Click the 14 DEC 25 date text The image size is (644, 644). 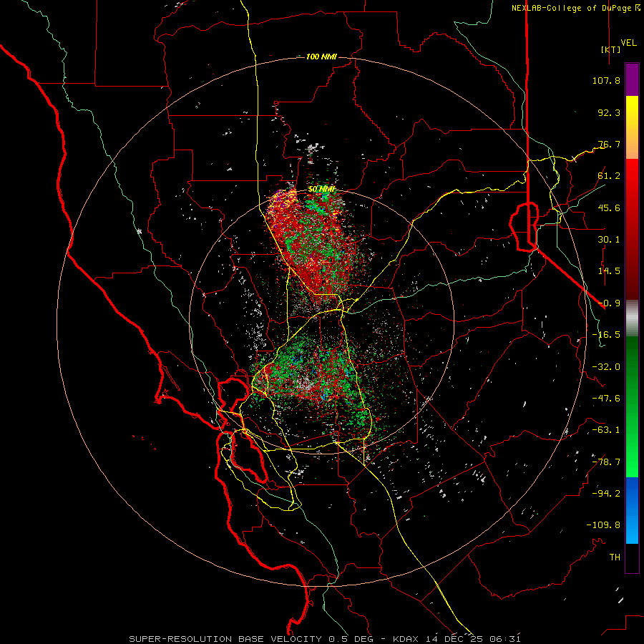(454, 639)
